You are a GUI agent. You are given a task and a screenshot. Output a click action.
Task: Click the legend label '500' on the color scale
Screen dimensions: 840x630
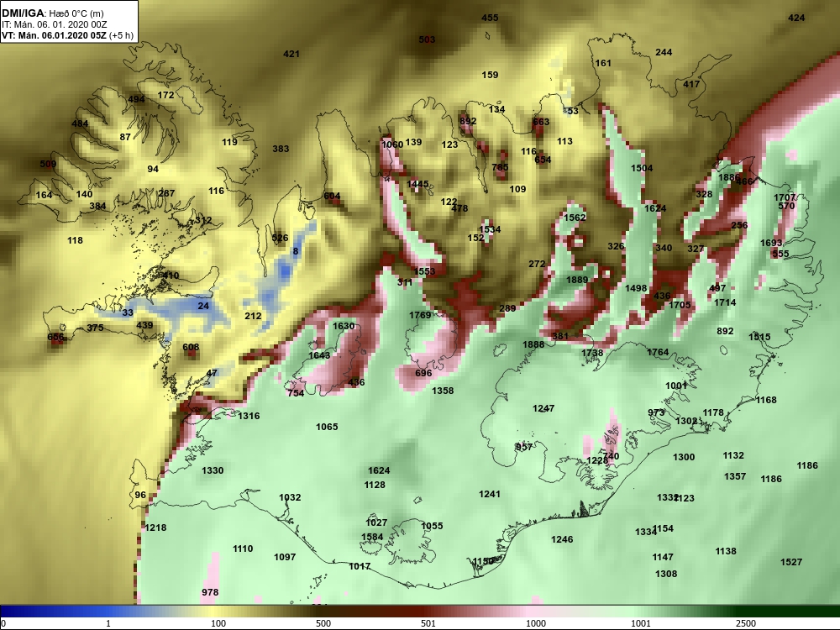pos(323,623)
